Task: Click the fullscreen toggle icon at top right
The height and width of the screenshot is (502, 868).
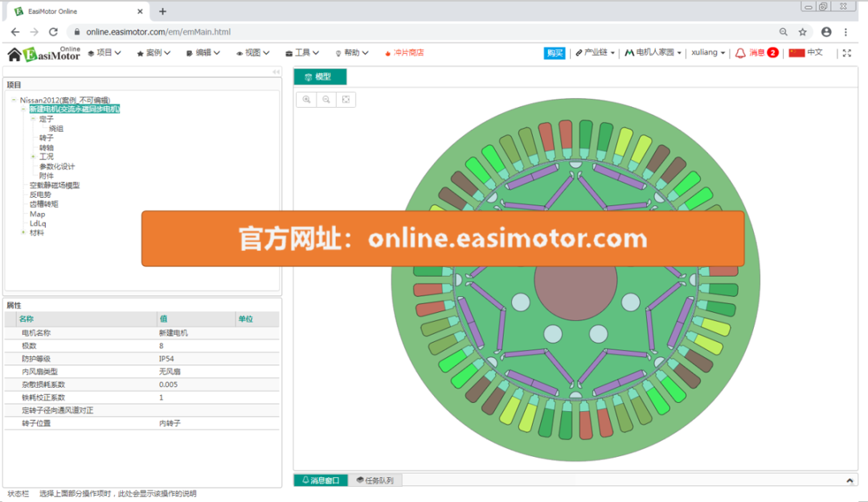Action: pyautogui.click(x=845, y=52)
